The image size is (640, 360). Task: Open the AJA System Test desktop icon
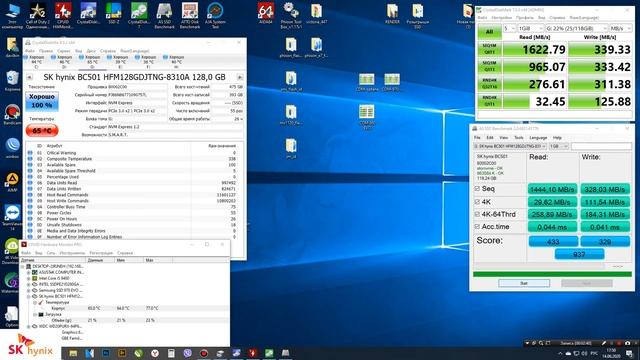click(215, 15)
